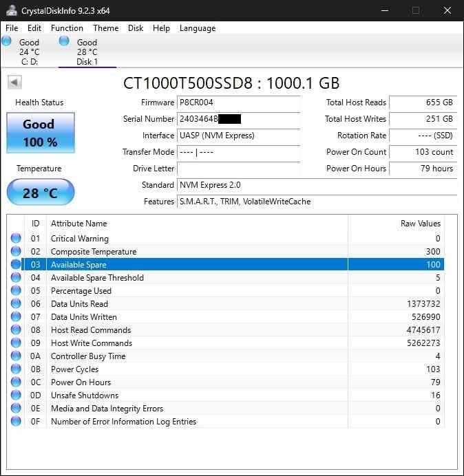Open the Language menu

pos(198,28)
